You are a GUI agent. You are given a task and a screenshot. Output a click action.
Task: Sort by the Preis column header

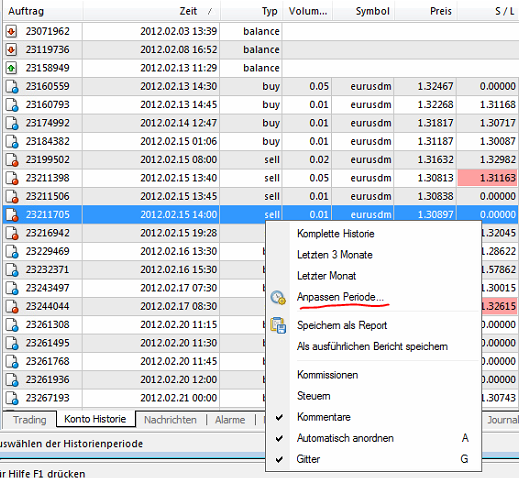(426, 11)
